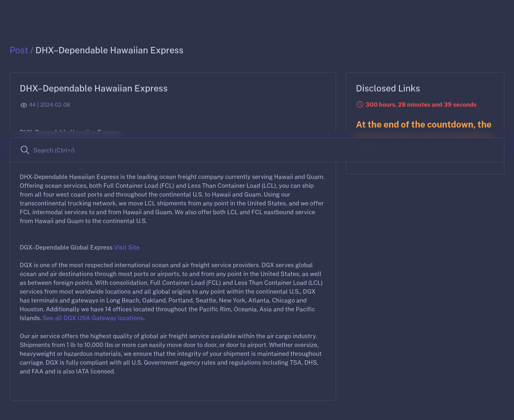The height and width of the screenshot is (420, 514).
Task: Click the empty area of Disclosed Links panel
Action: pyautogui.click(x=425, y=168)
